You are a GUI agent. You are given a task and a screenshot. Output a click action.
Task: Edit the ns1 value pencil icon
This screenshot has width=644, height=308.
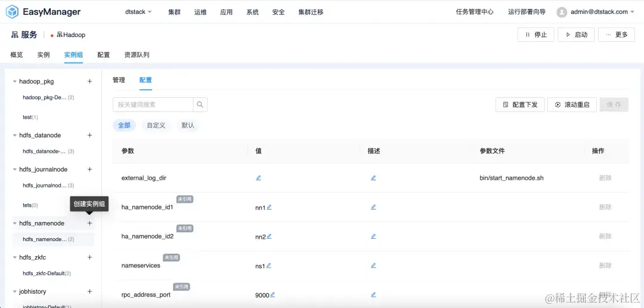tap(268, 266)
